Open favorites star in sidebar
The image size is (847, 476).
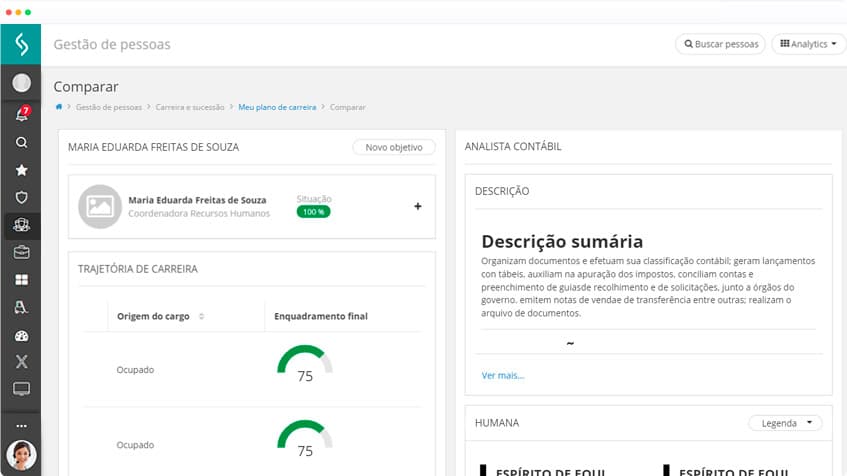tap(21, 170)
